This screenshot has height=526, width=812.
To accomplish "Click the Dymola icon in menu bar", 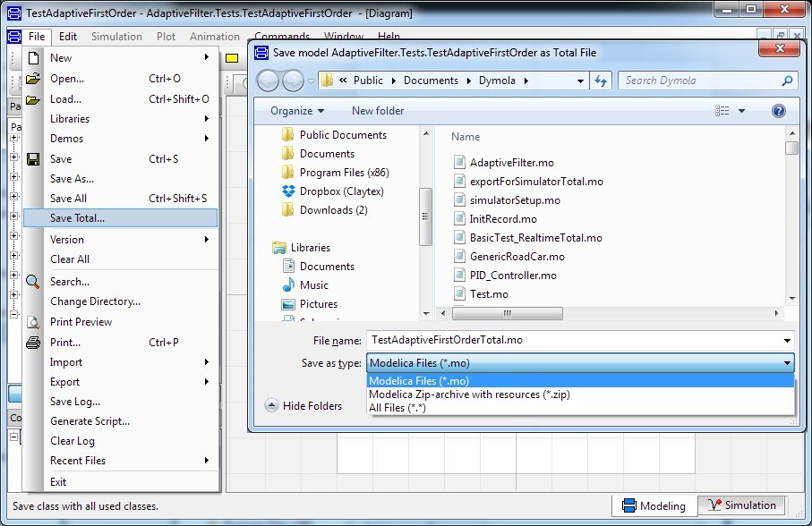I will click(x=14, y=36).
